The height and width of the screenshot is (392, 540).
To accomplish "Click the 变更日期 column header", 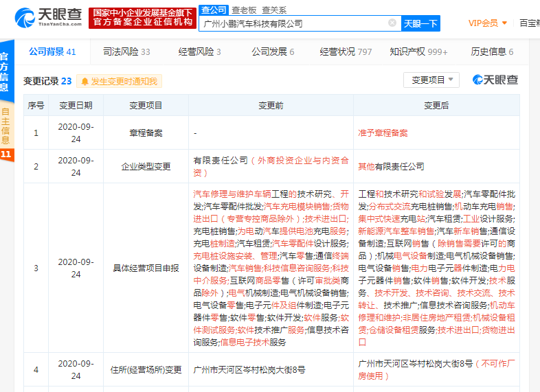I will pos(76,105).
